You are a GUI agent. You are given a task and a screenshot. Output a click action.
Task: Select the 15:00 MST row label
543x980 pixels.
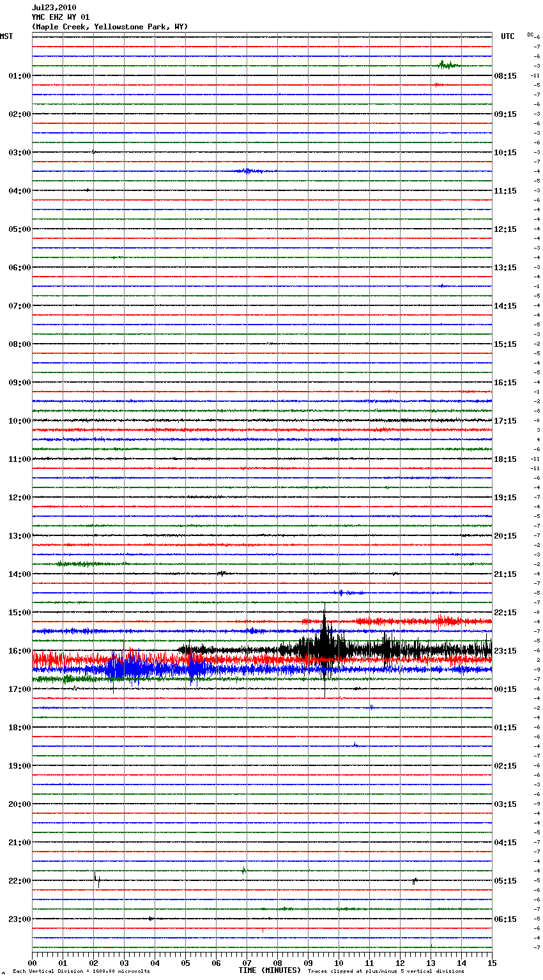tap(20, 613)
